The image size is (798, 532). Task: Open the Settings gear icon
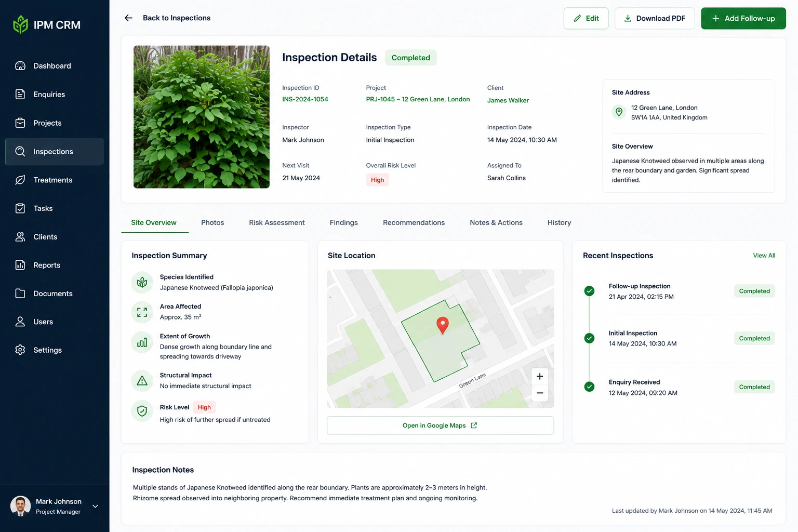pyautogui.click(x=20, y=350)
